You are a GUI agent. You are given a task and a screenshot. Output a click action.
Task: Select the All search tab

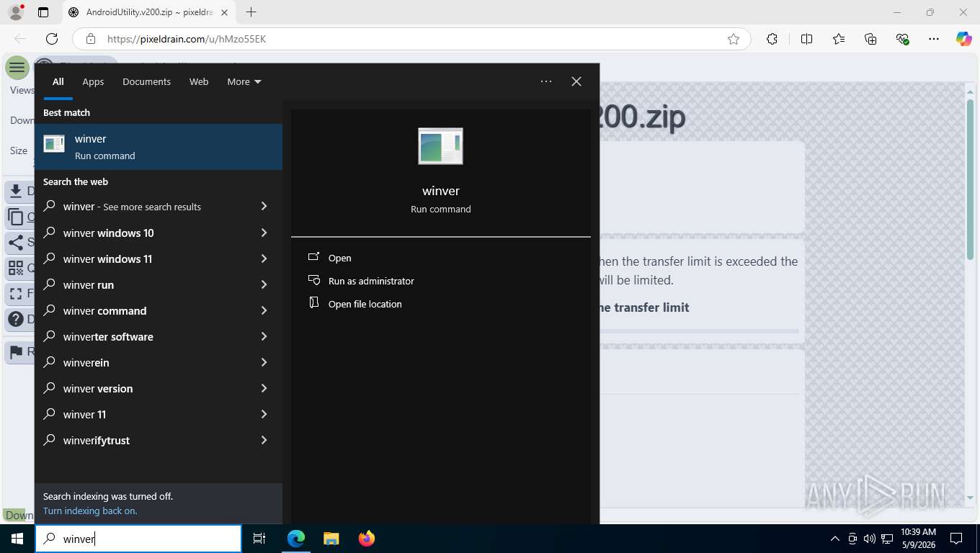click(x=58, y=81)
